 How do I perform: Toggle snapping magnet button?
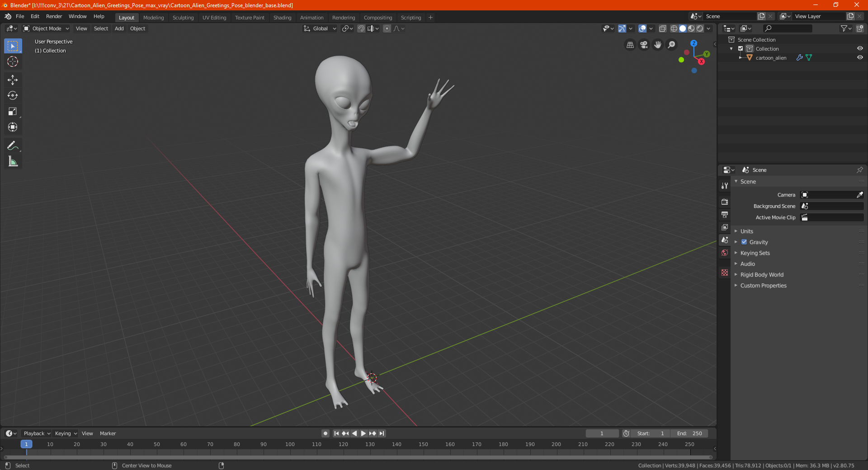tap(361, 28)
